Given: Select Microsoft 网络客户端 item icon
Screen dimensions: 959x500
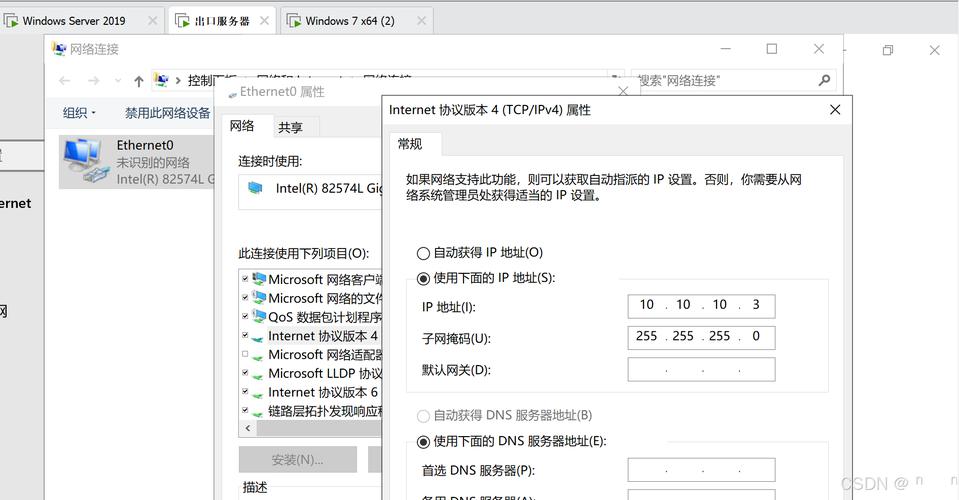Looking at the screenshot, I should 259,279.
